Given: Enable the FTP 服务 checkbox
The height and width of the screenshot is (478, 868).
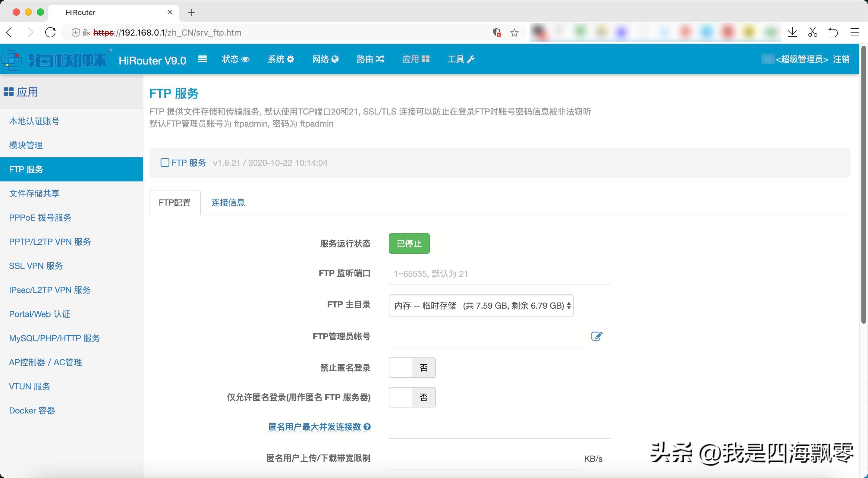Looking at the screenshot, I should [165, 163].
